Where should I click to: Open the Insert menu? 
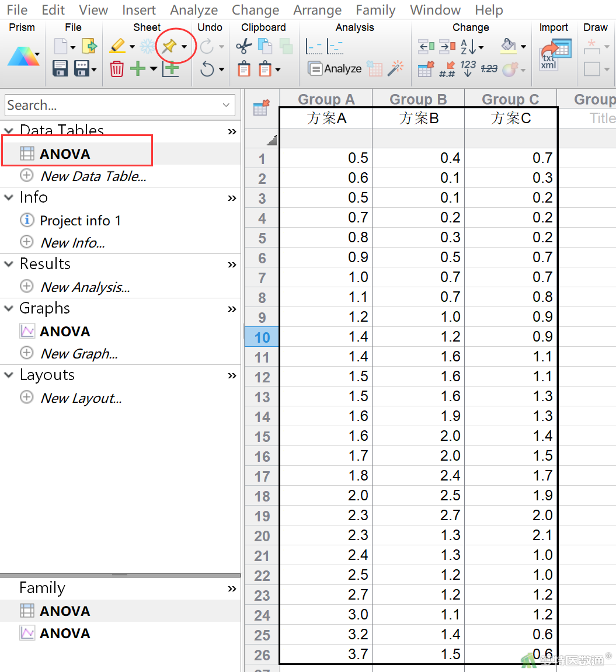138,9
